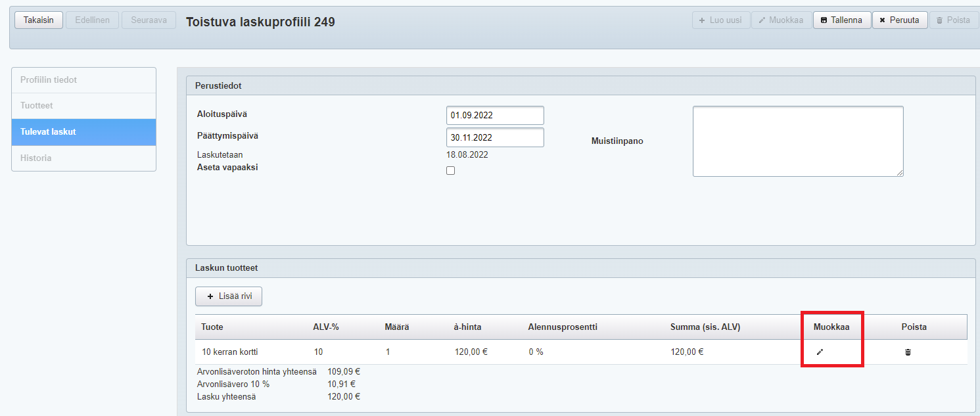Click the Luo uusi button
Viewport: 980px width, 416px height.
click(720, 20)
